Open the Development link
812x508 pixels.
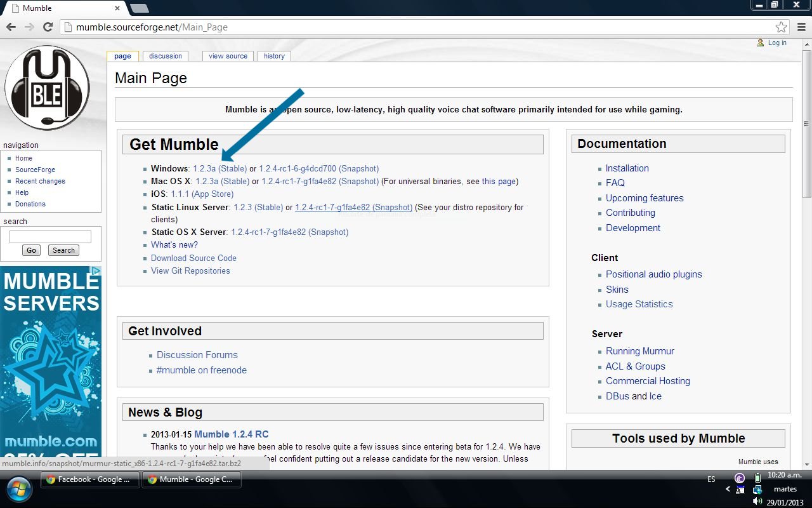pos(633,228)
